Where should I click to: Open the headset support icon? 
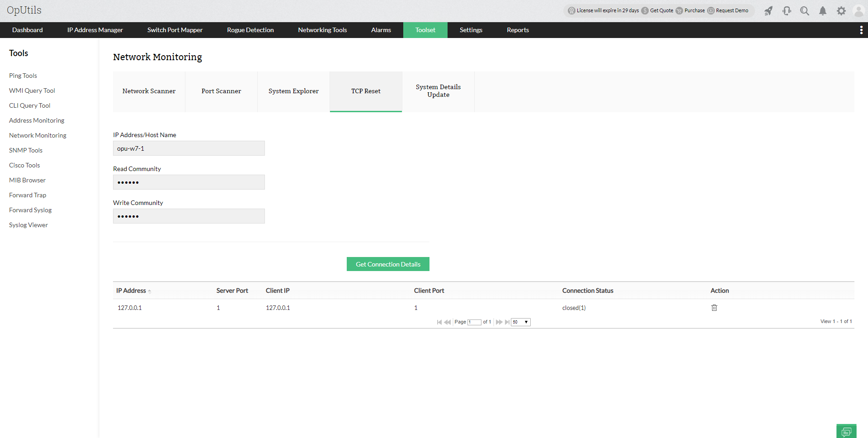(787, 11)
